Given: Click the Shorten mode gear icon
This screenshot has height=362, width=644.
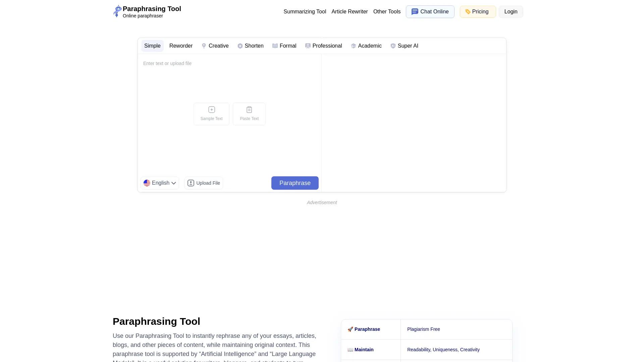Looking at the screenshot, I should point(240,46).
